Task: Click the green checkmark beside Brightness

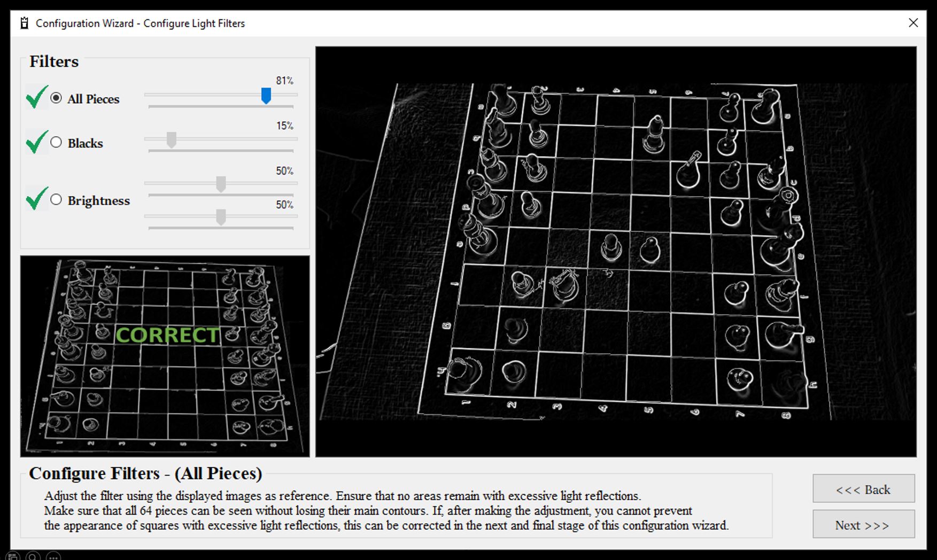Action: [x=37, y=198]
